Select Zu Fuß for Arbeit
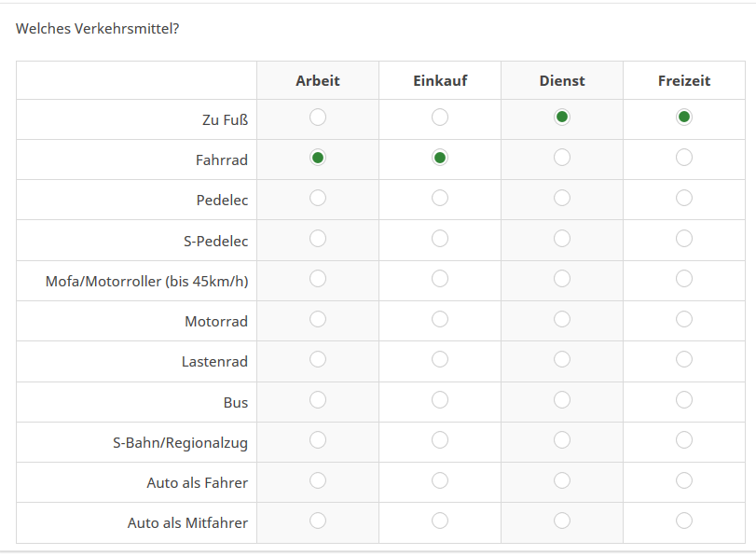 point(318,118)
